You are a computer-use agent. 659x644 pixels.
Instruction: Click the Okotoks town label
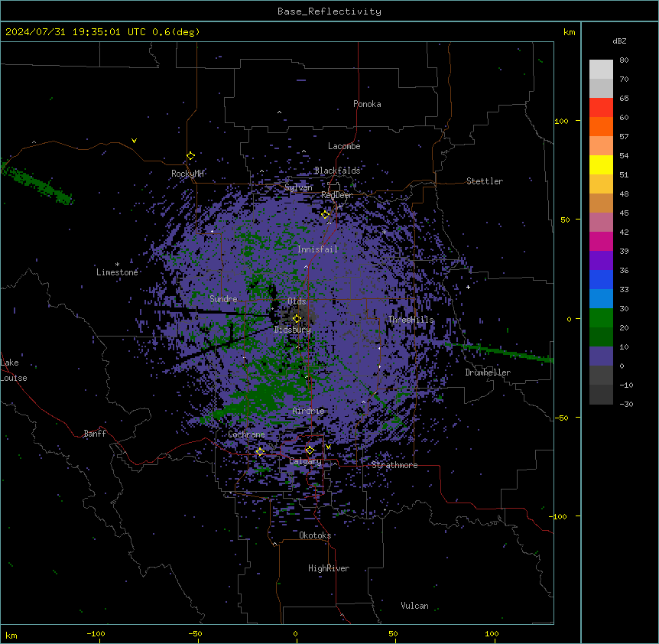pyautogui.click(x=315, y=535)
